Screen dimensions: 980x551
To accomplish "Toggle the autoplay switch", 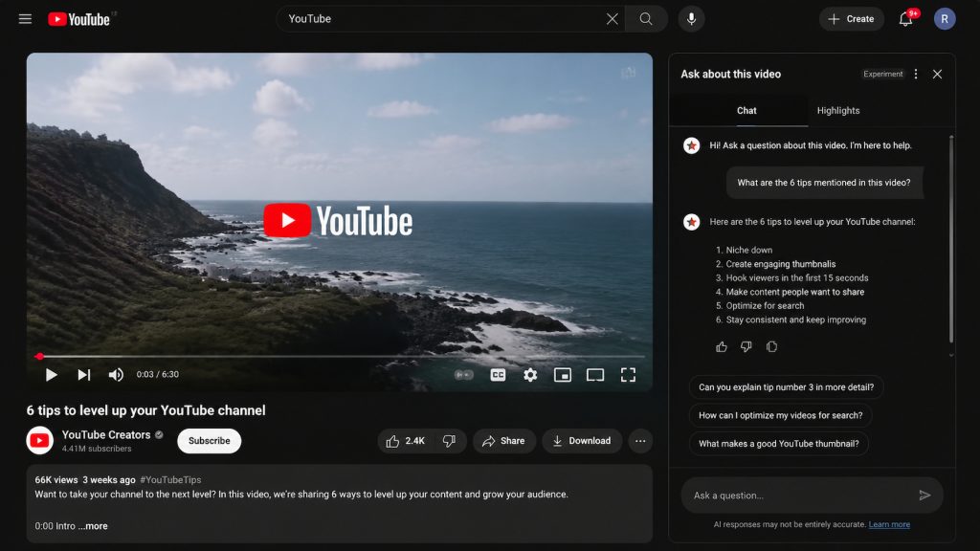I will (x=464, y=374).
